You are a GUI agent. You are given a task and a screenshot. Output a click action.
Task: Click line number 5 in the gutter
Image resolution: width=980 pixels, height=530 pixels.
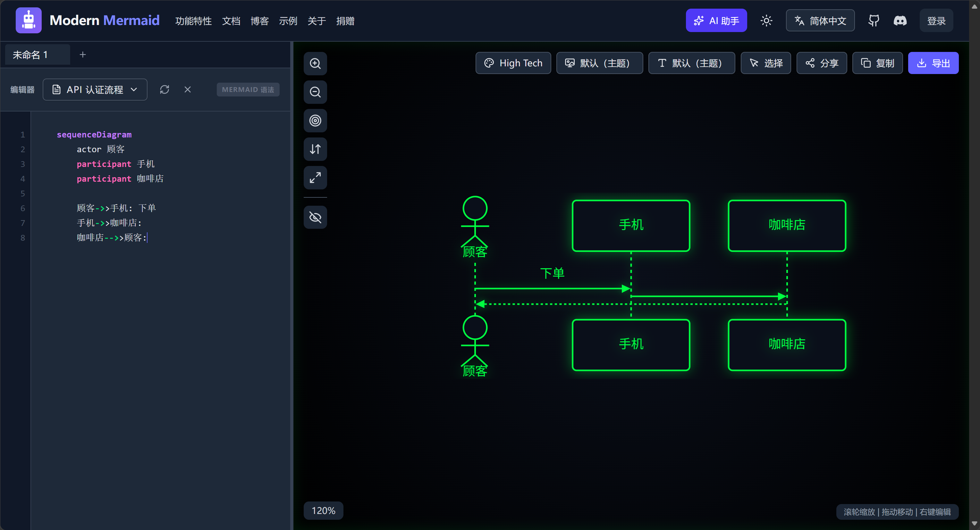[23, 194]
